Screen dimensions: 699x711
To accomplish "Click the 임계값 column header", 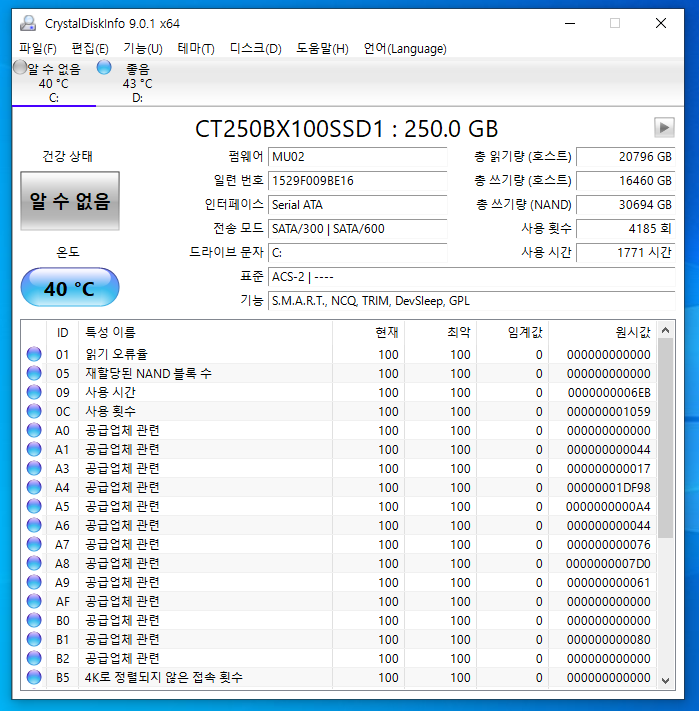I will tap(513, 332).
